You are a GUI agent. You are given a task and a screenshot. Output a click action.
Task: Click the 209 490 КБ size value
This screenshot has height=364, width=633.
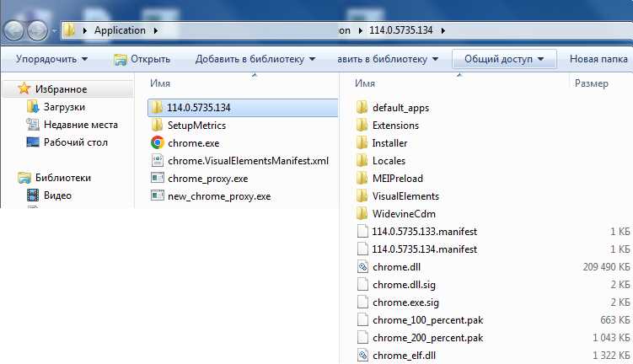pos(606,267)
